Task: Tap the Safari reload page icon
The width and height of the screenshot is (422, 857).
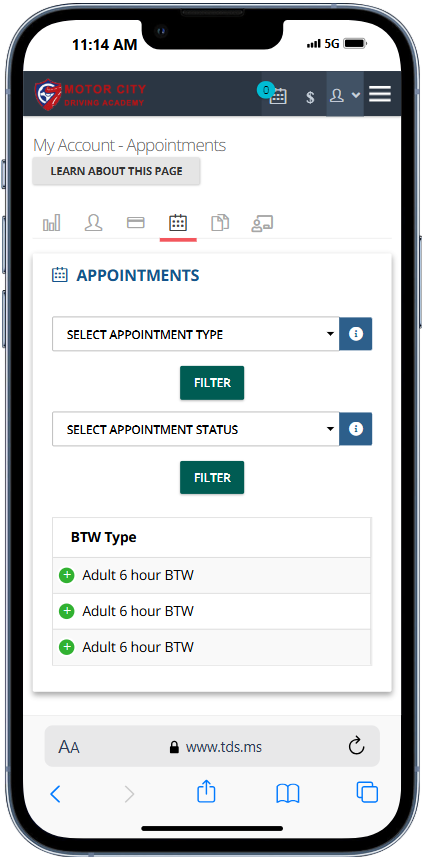Action: [x=356, y=746]
